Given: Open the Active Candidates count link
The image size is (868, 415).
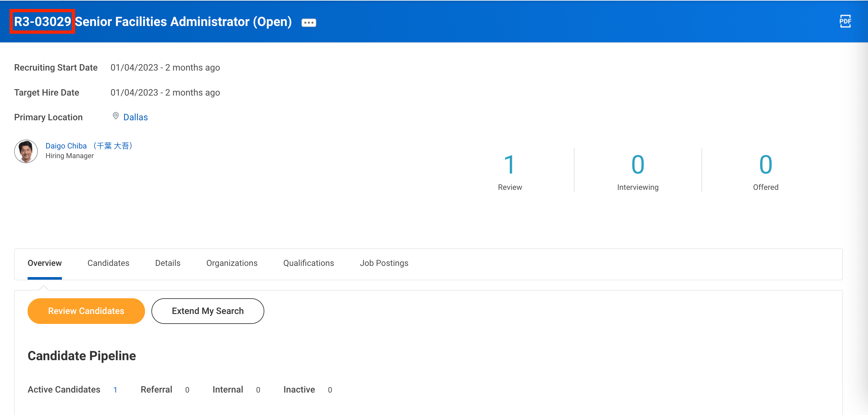Looking at the screenshot, I should 115,389.
